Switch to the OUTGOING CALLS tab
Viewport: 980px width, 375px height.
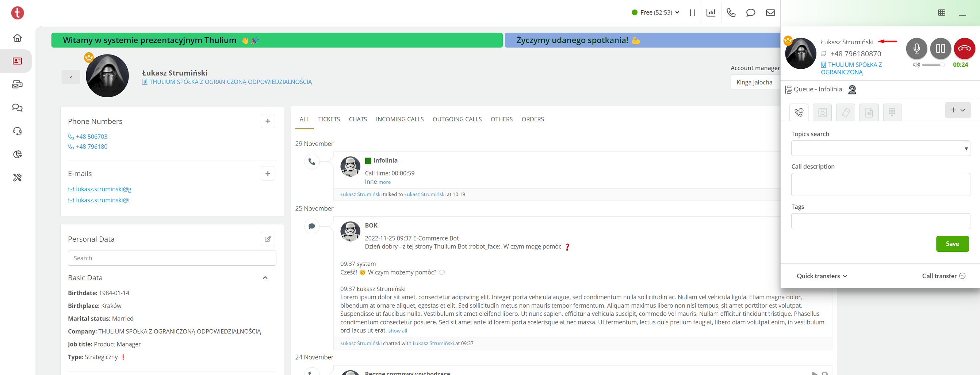click(457, 119)
